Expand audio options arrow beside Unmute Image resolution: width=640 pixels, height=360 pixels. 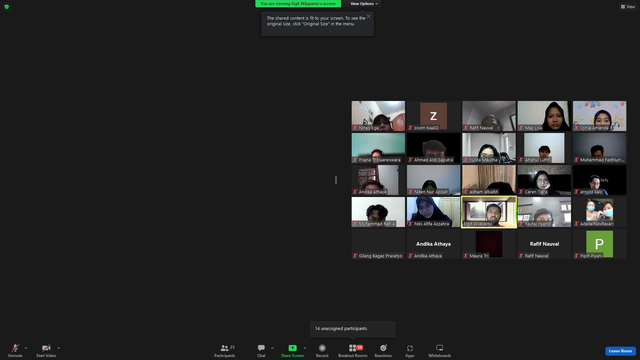click(x=26, y=348)
